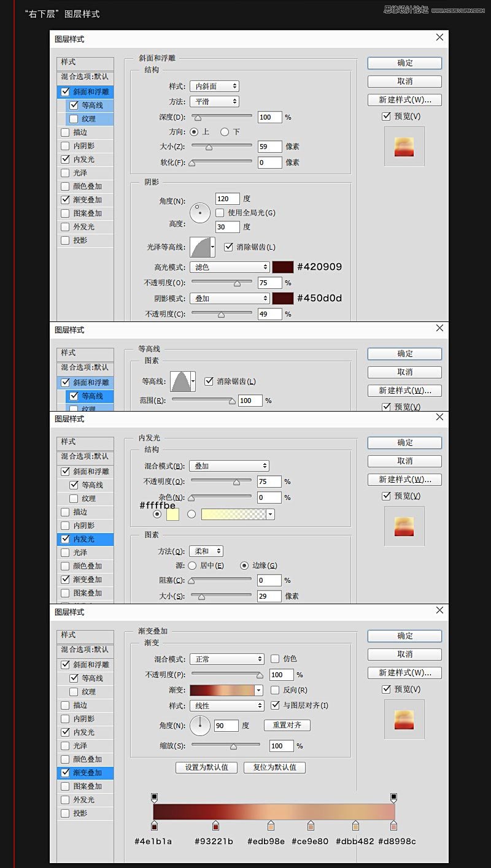Open the 方法 柔和 dropdown

206,551
